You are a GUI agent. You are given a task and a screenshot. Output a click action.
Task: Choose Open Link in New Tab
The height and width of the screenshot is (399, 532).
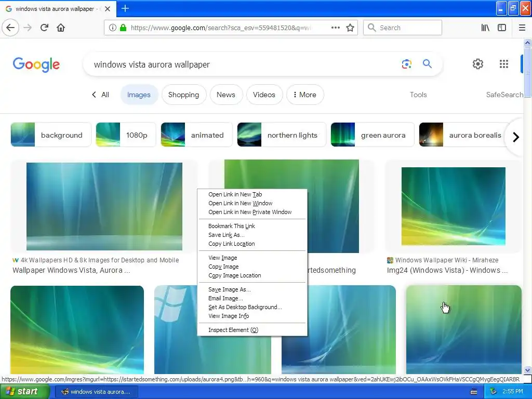coord(252,194)
